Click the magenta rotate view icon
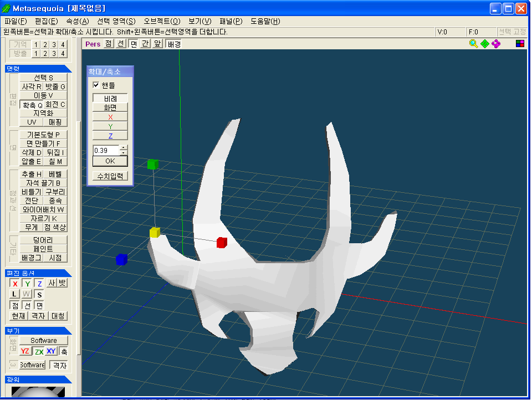532x400 pixels. 495,44
